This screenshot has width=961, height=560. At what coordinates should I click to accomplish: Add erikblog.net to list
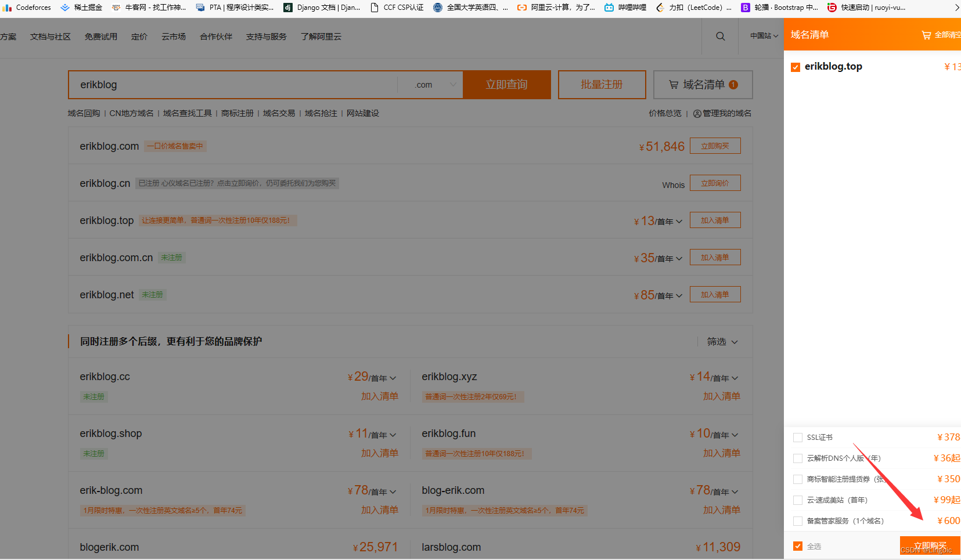(x=715, y=295)
